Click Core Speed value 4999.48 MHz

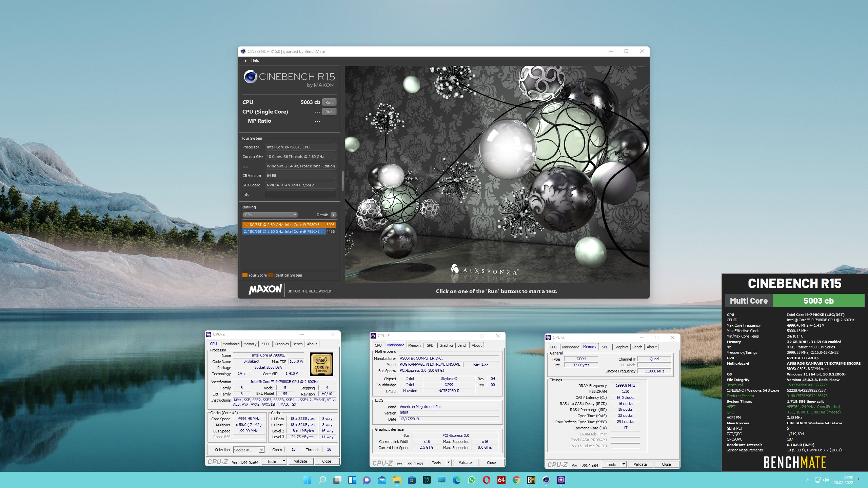pyautogui.click(x=249, y=419)
